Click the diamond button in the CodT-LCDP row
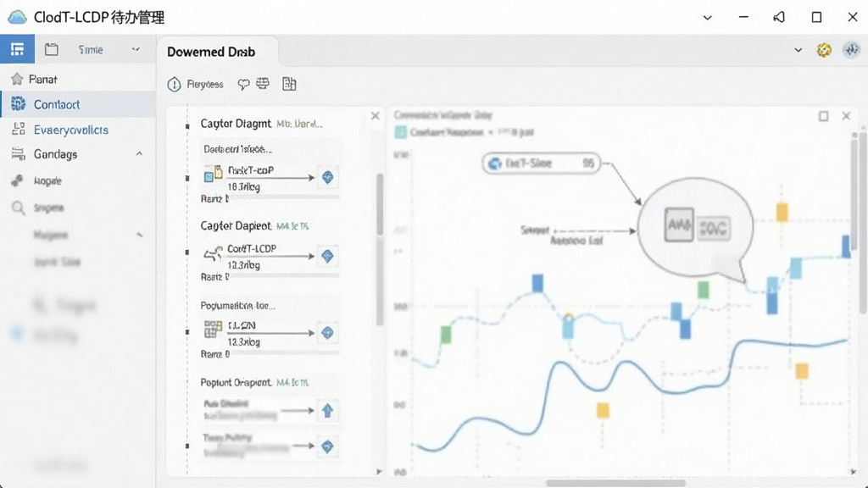 coord(328,256)
